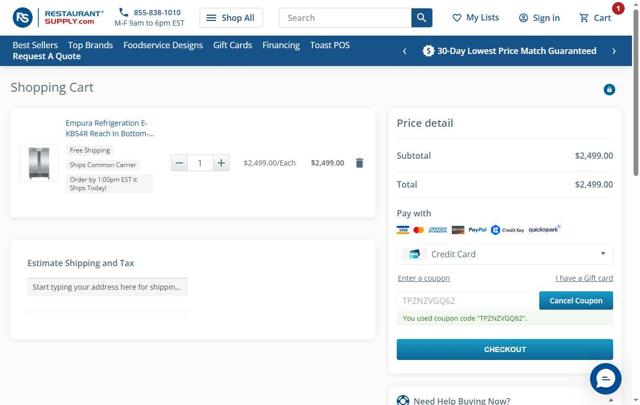The width and height of the screenshot is (640, 405).
Task: Focus the Search input field
Action: 345,18
